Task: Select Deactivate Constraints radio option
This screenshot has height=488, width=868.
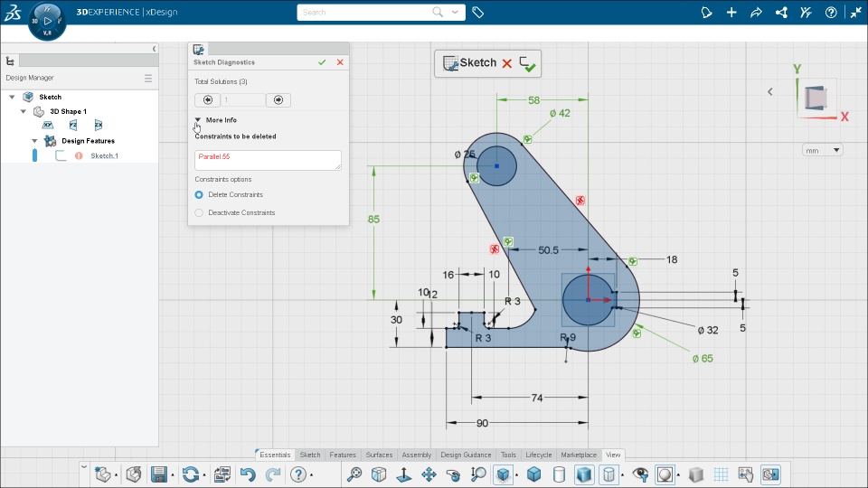Action: coord(199,212)
